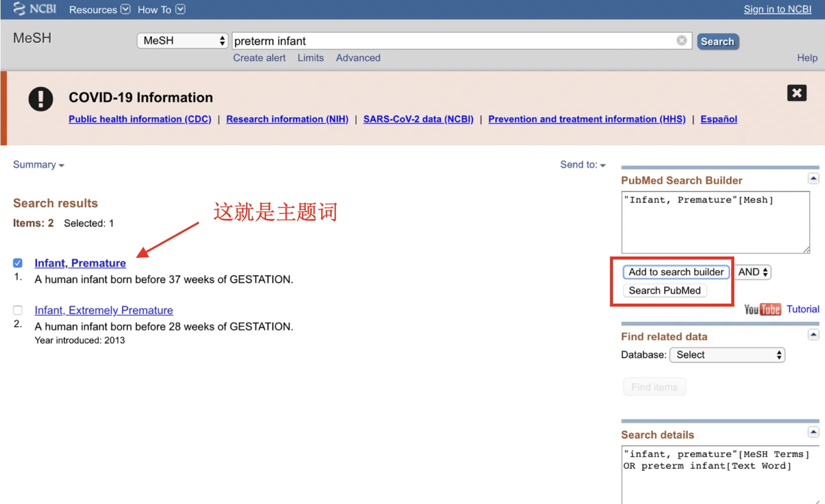Click the MeSH page title

pos(32,39)
